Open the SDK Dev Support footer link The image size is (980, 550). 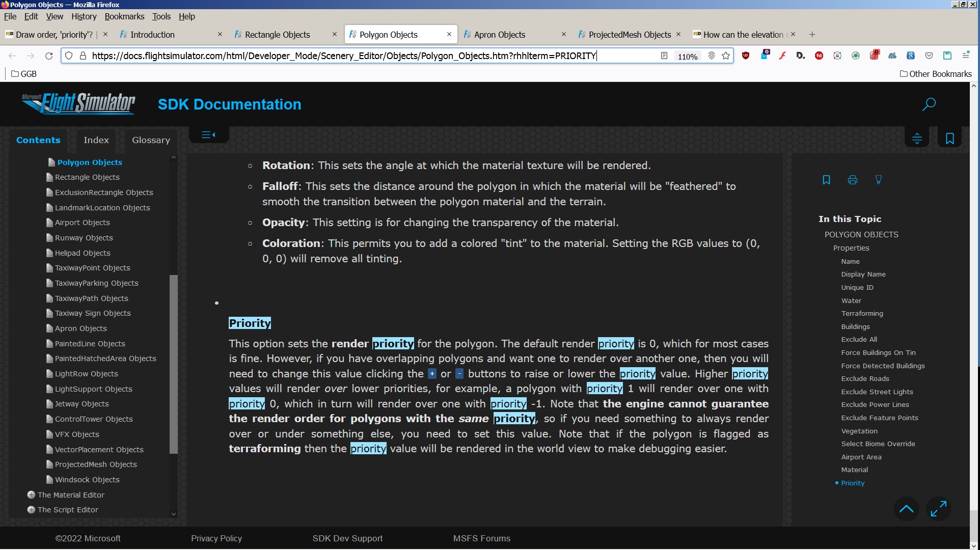347,538
